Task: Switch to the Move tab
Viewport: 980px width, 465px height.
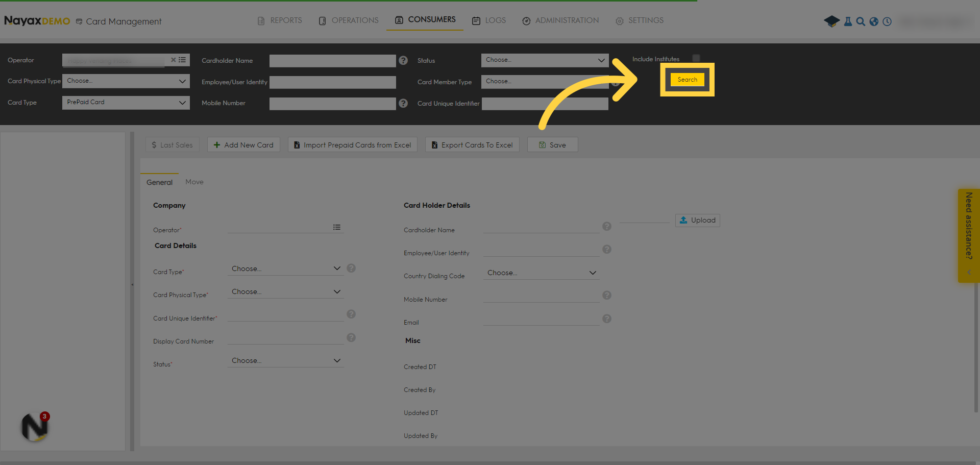Action: point(194,182)
